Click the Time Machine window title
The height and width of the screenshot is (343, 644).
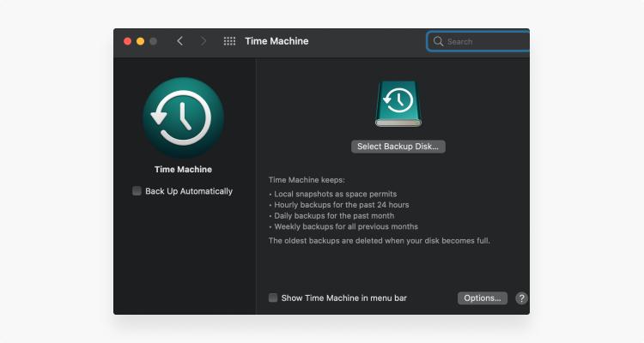coord(276,41)
